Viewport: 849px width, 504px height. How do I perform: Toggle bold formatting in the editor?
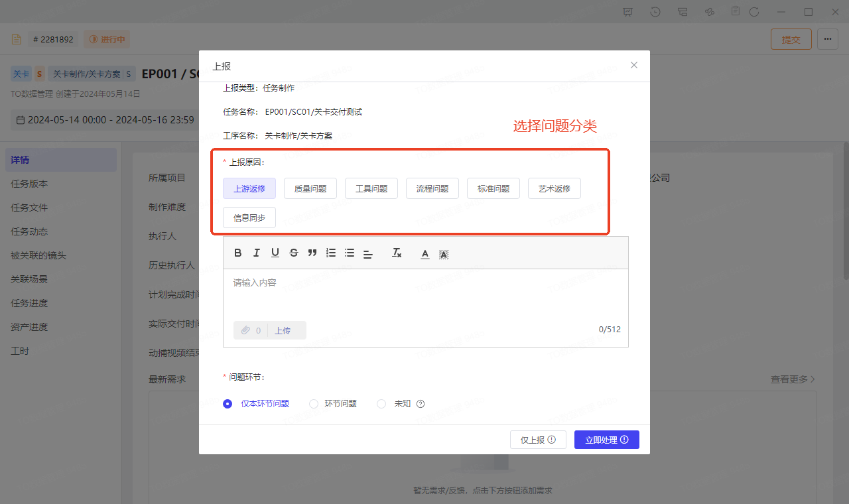coord(238,253)
